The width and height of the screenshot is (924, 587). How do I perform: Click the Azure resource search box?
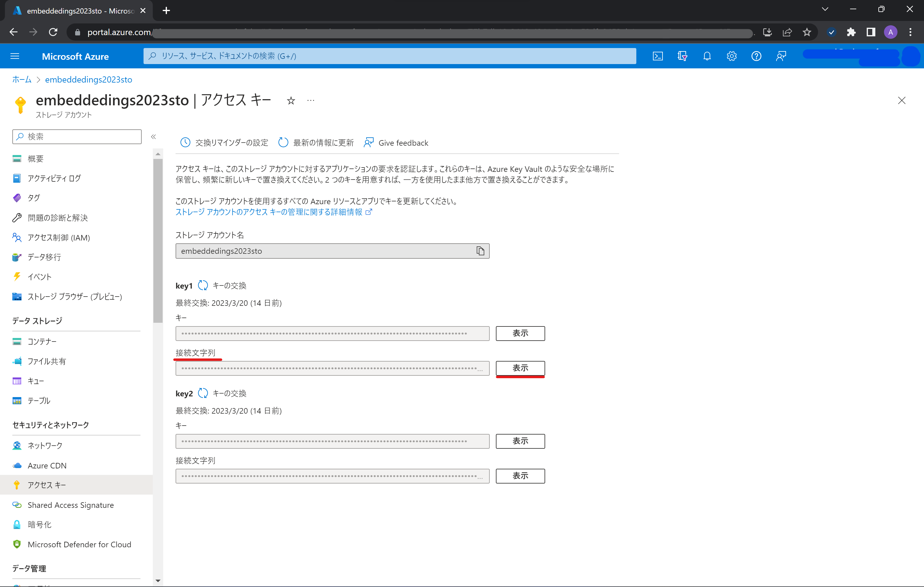(x=390, y=56)
